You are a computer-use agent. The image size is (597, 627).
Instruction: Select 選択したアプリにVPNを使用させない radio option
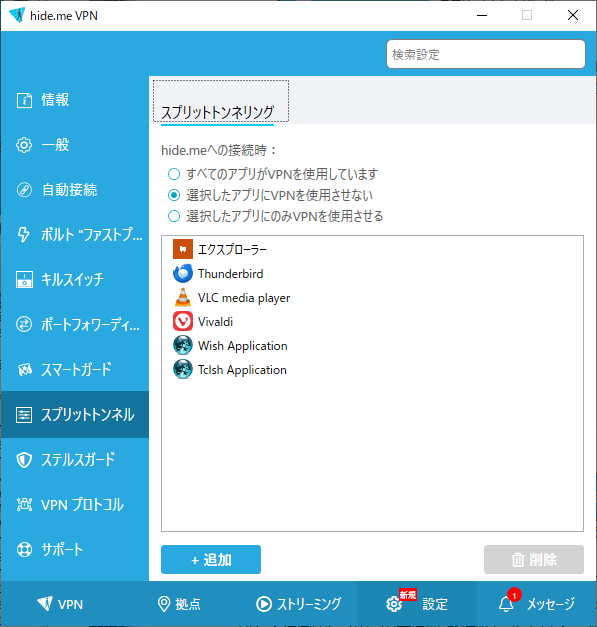click(x=174, y=195)
